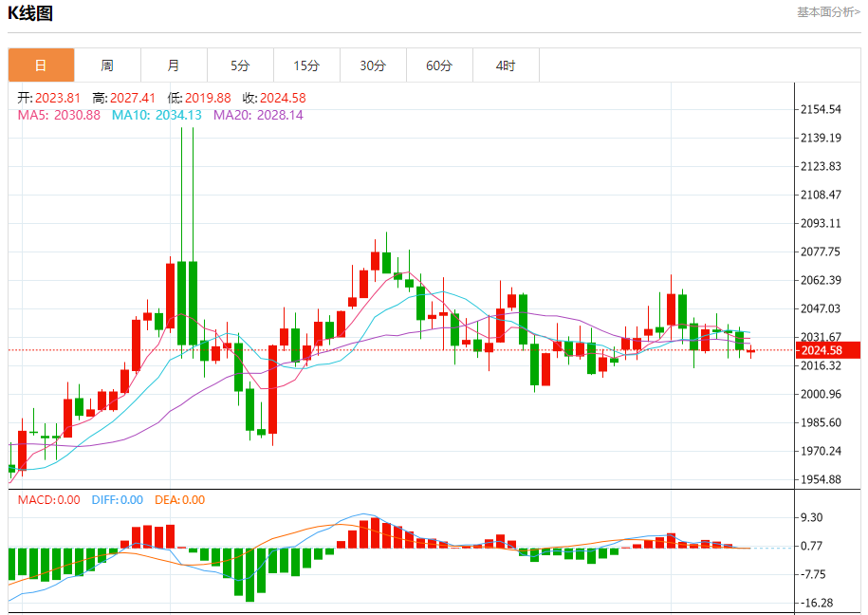
Task: Click the red 2024.58 current price tag
Action: coord(827,350)
